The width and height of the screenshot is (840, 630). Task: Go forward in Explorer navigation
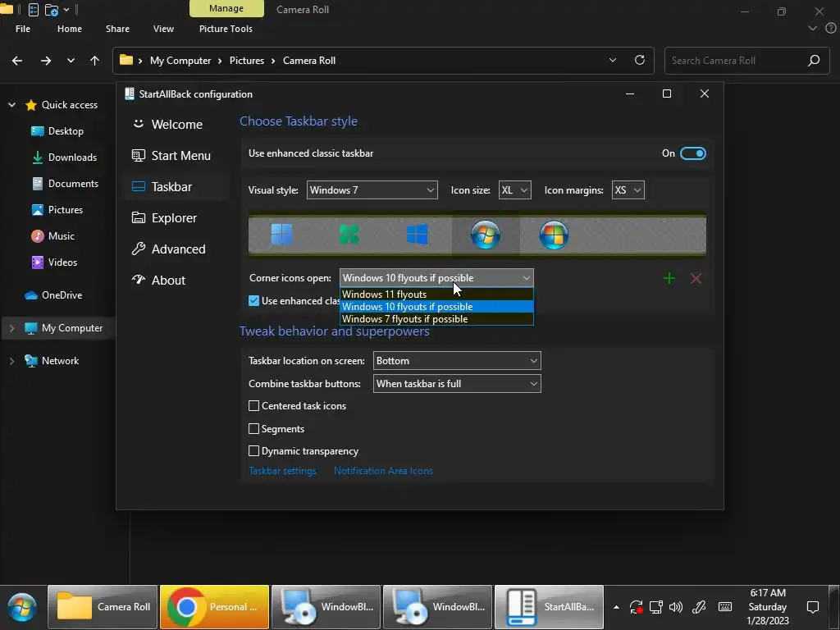(x=46, y=61)
